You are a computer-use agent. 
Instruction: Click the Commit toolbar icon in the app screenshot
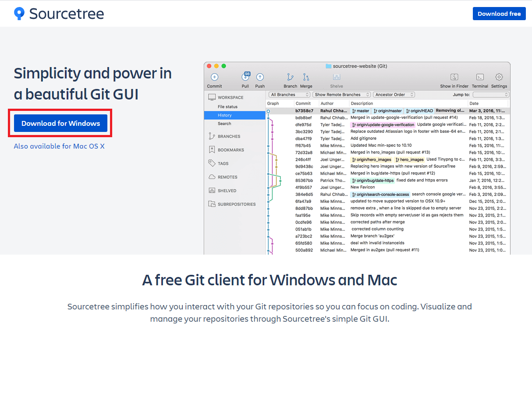pyautogui.click(x=214, y=77)
